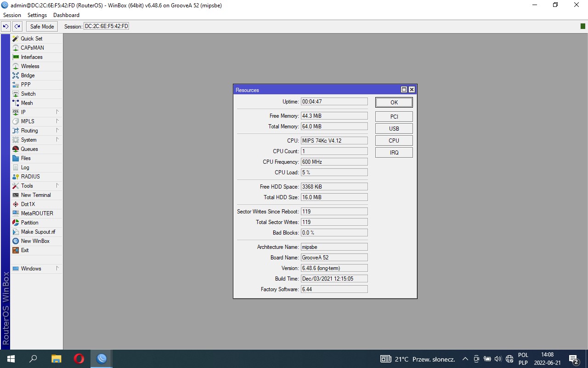Open the Windows list icon in sidebar
Image resolution: width=588 pixels, height=368 pixels.
click(16, 269)
